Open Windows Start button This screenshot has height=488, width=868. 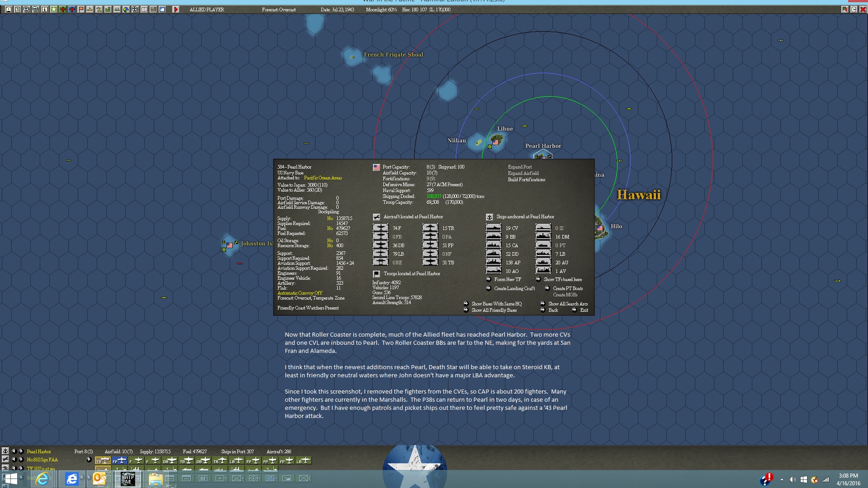pos(11,479)
